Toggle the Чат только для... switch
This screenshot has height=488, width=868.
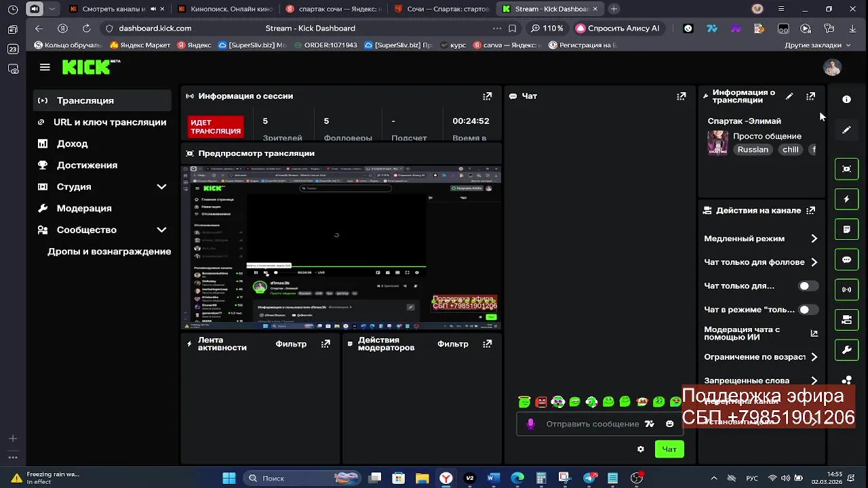808,286
